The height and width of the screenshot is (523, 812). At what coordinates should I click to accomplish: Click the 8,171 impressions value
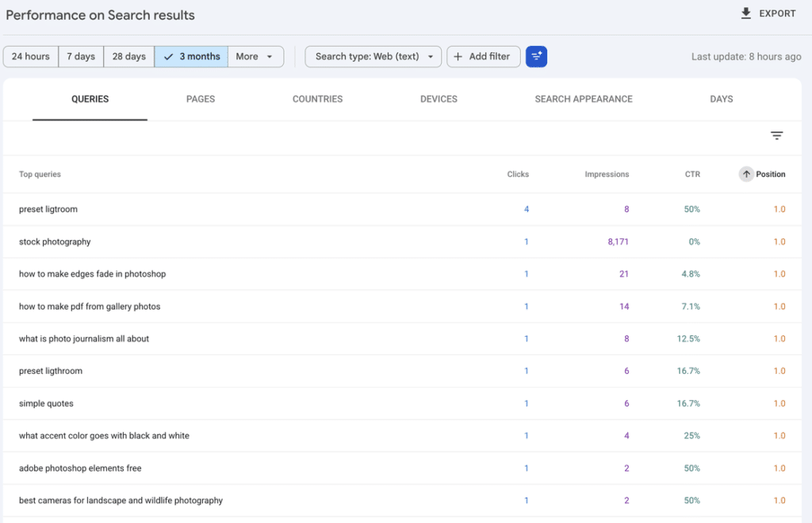(619, 242)
